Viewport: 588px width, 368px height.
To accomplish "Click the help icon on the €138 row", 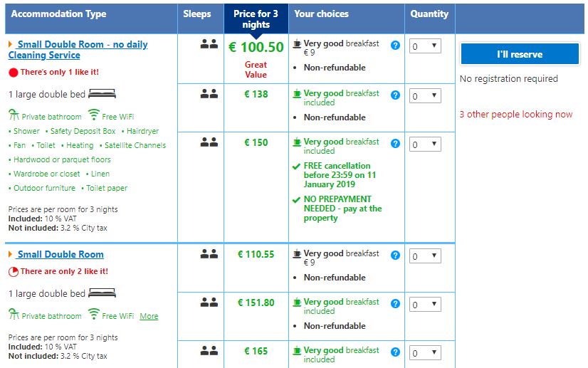I will 396,95.
